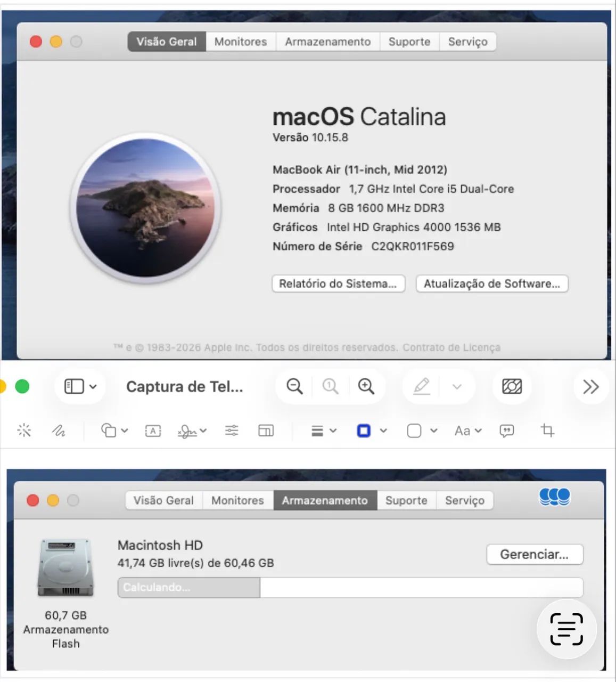Select Visão Geral tab in upper window

click(x=167, y=42)
